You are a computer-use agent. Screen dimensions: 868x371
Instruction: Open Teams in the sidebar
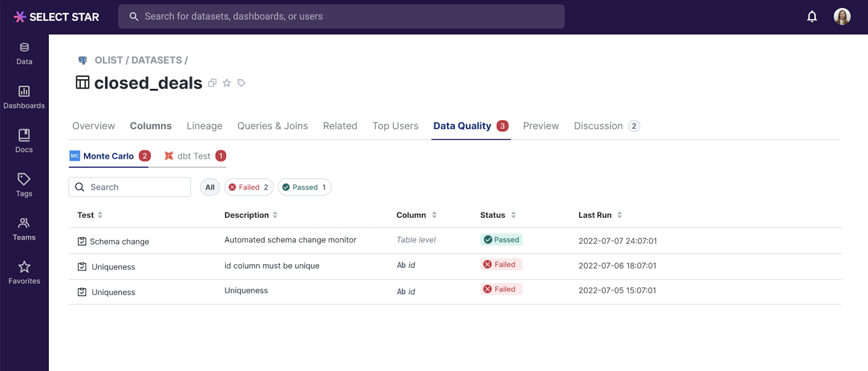[x=24, y=229]
